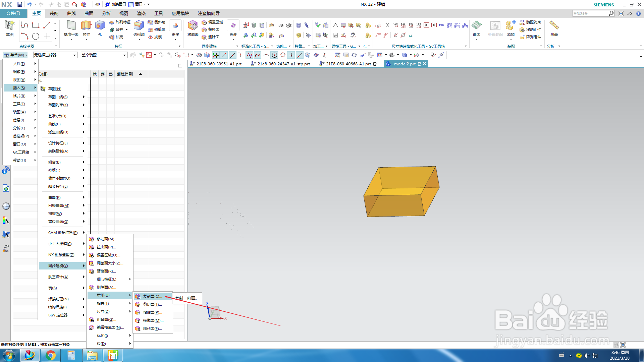The width and height of the screenshot is (644, 362).
Task: Select the 孔 (Hole) feature icon
Action: click(x=100, y=26)
